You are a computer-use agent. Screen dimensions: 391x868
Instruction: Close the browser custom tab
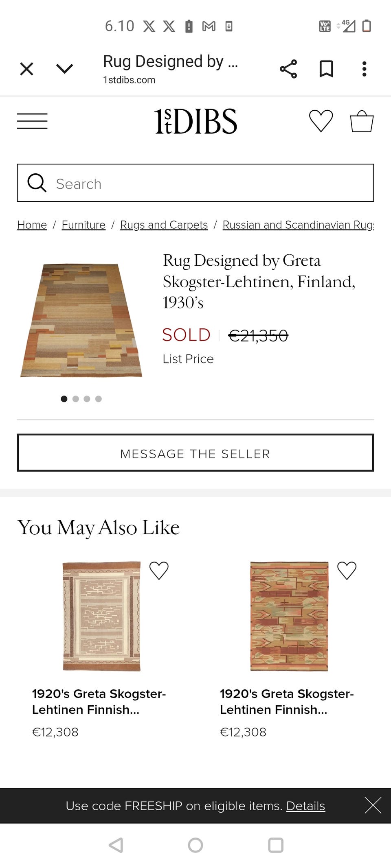coord(26,69)
